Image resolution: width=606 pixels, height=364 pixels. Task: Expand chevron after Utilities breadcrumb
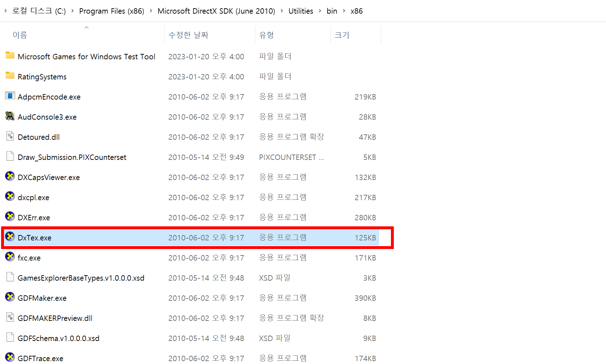320,11
